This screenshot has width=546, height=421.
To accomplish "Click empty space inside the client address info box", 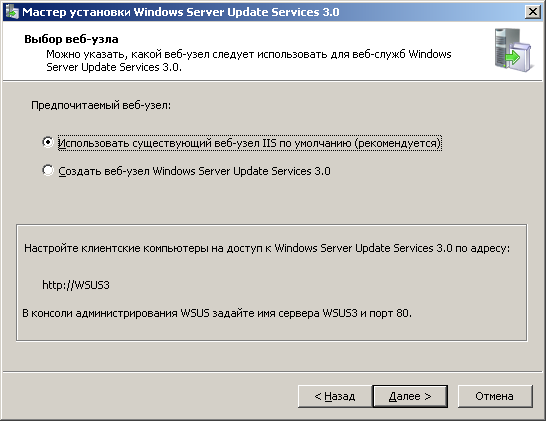I will [313, 286].
